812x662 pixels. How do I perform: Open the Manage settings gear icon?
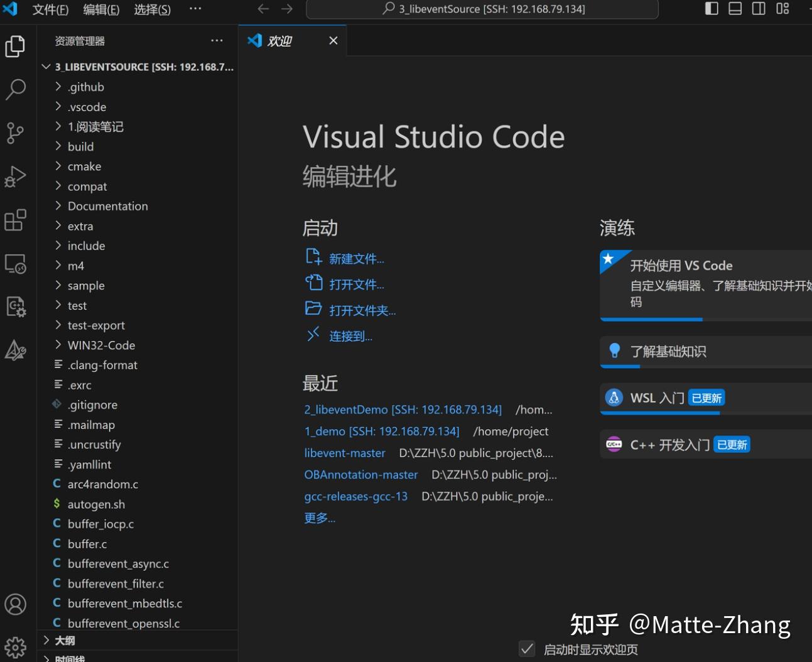(x=16, y=647)
